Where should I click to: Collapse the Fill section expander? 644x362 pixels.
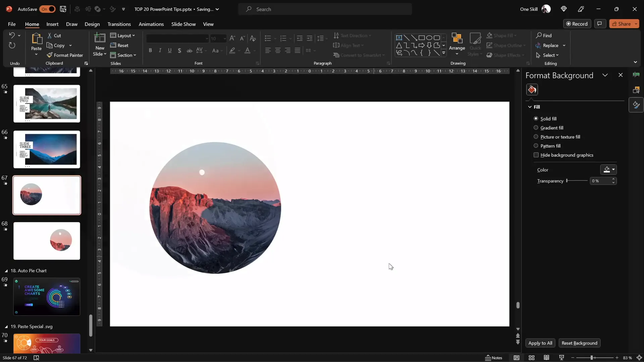pyautogui.click(x=530, y=107)
